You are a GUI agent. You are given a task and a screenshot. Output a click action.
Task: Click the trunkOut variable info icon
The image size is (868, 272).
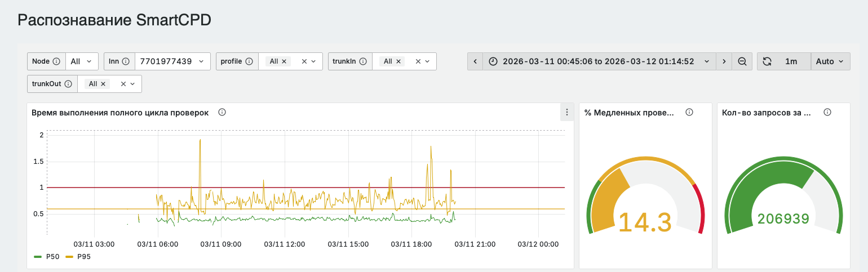(x=68, y=84)
